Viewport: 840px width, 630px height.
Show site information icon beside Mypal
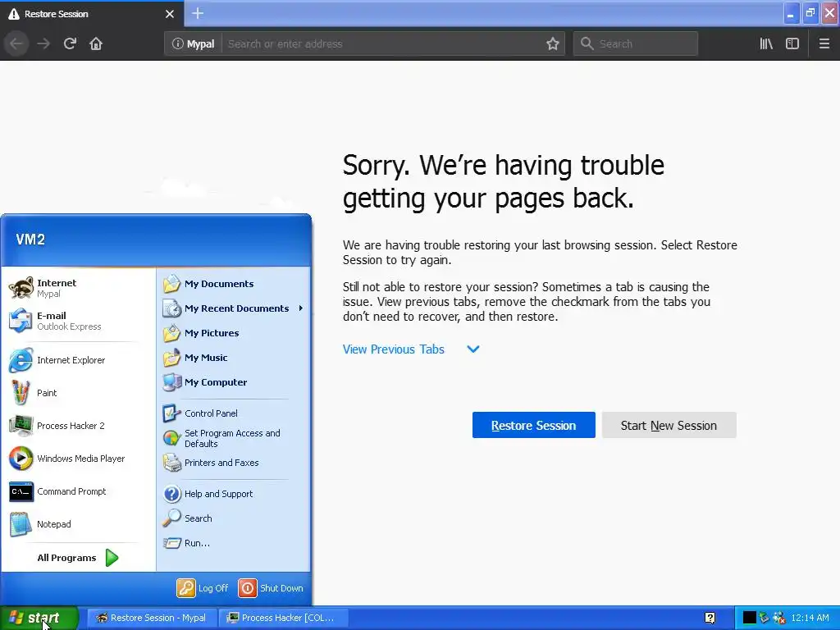[178, 44]
